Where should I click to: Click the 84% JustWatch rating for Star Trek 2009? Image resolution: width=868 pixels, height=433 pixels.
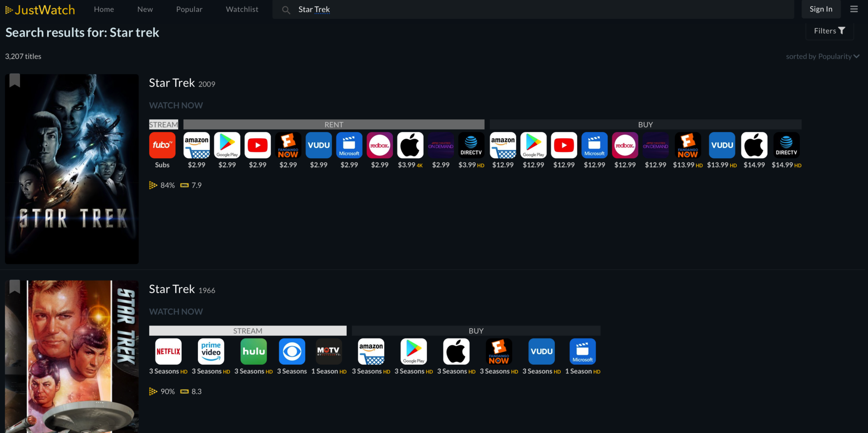point(162,185)
